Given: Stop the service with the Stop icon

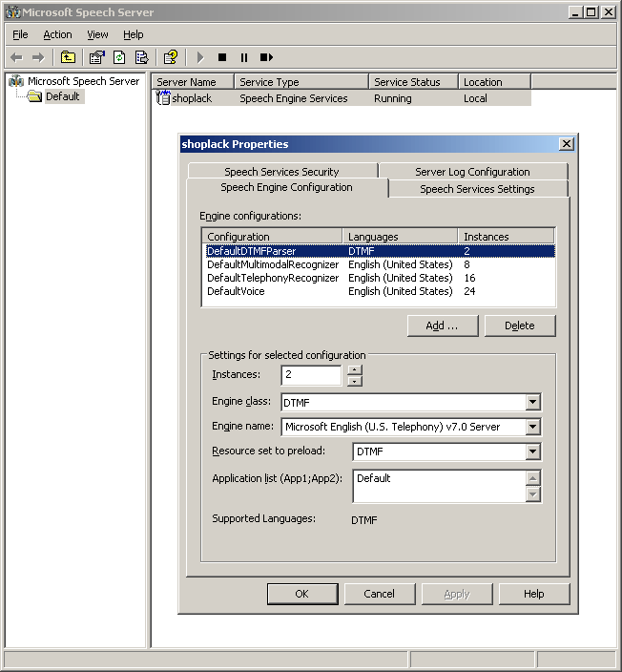Looking at the screenshot, I should pyautogui.click(x=222, y=57).
